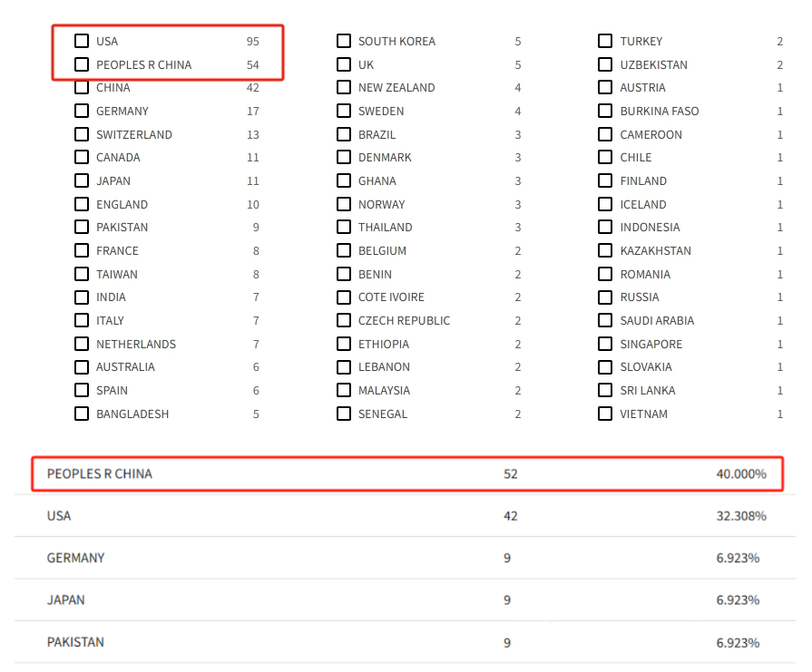The image size is (812, 672).
Task: Select the PAKISTAN checkbox in the list
Action: click(82, 227)
